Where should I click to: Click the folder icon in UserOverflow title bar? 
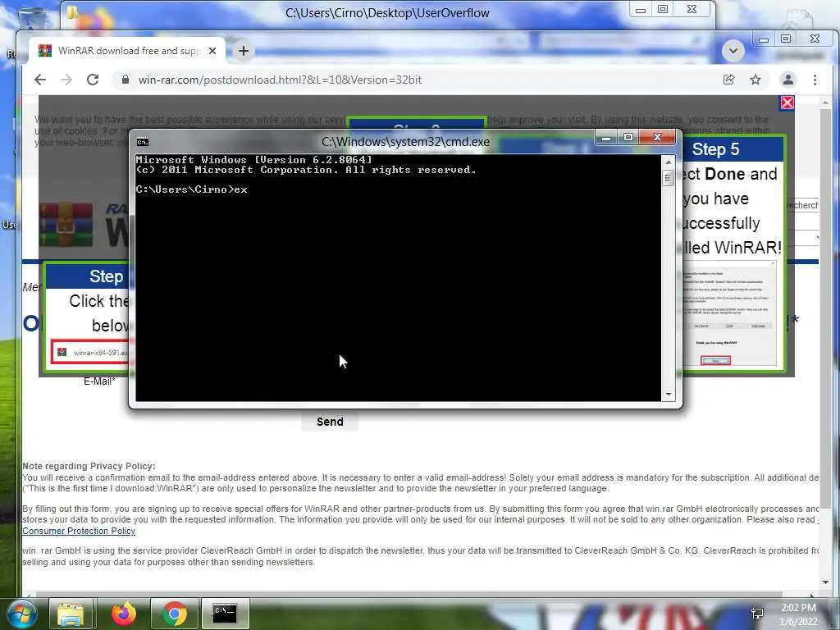click(73, 13)
